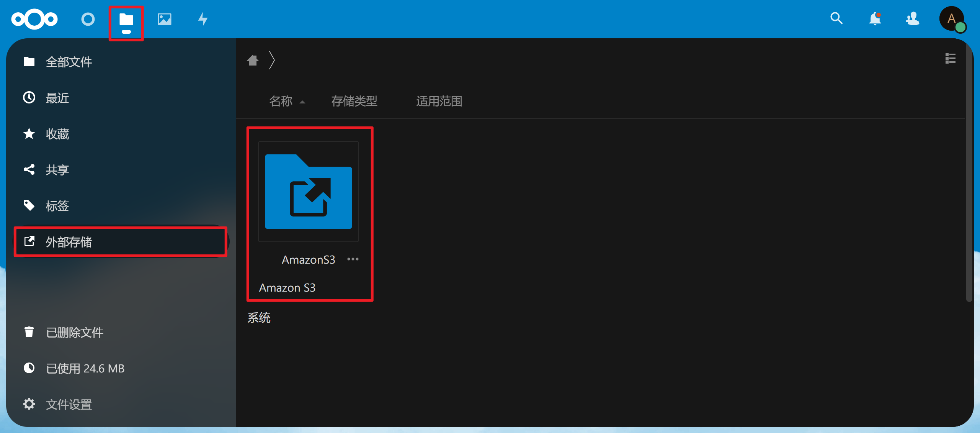Toggle list/grid view button
The height and width of the screenshot is (433, 980).
950,59
